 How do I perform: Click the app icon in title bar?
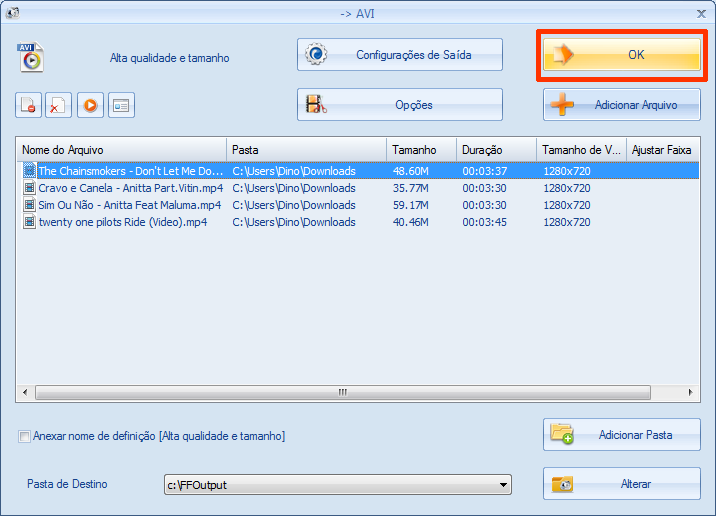(12, 13)
